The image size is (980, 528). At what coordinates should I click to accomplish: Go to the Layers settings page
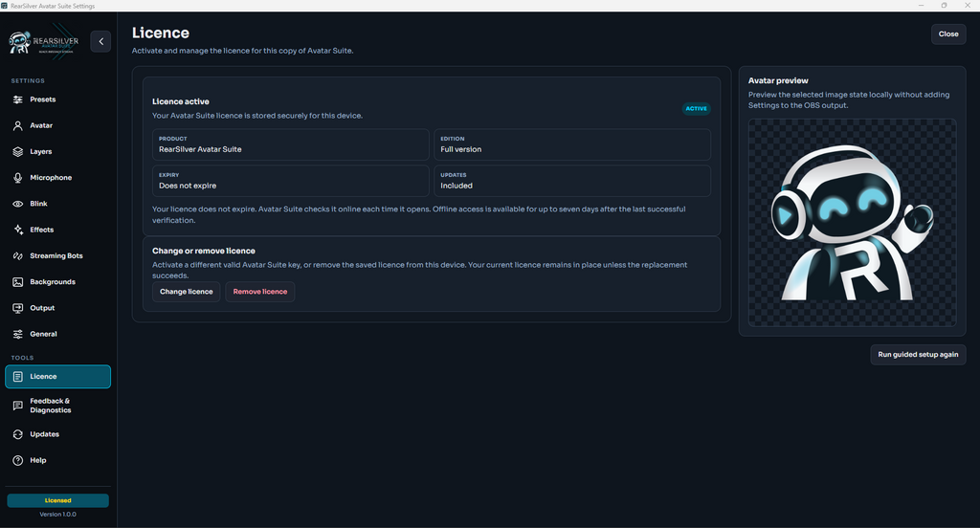click(x=58, y=152)
